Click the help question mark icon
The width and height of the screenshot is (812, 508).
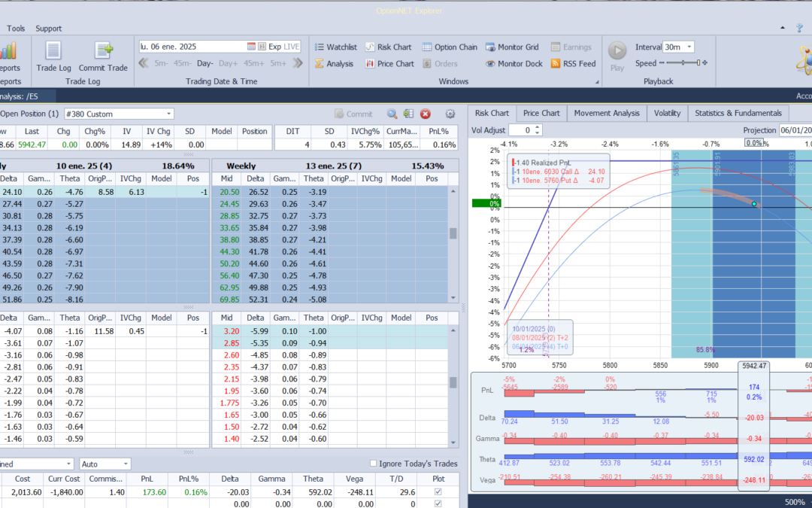coord(799,28)
